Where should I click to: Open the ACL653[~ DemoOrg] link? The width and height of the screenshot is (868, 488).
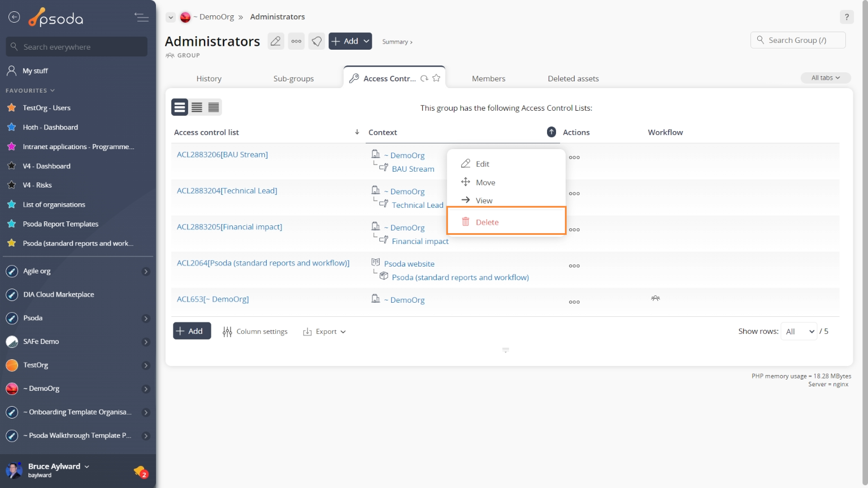click(212, 299)
